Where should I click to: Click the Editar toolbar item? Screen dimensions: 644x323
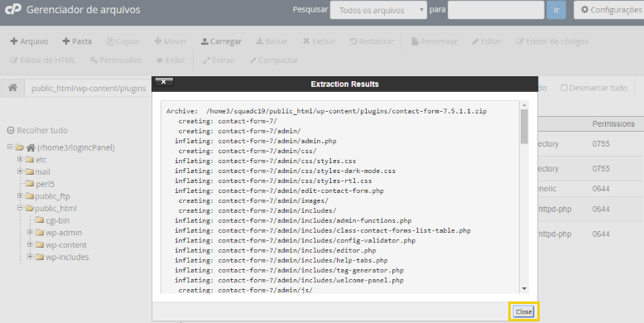coord(487,41)
